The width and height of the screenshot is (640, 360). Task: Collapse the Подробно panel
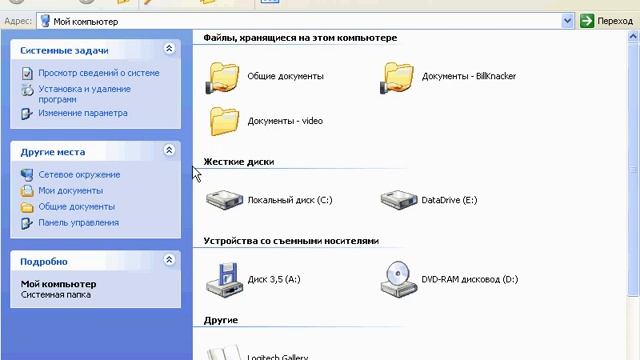(x=169, y=260)
